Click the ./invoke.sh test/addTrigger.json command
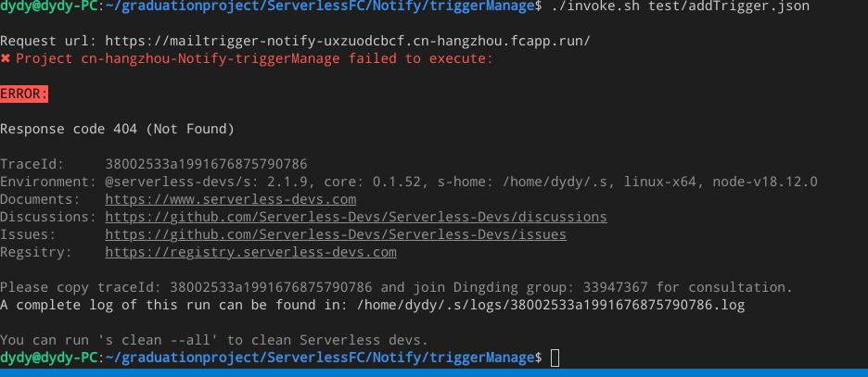Screen dimensions: 868x377 [x=681, y=6]
